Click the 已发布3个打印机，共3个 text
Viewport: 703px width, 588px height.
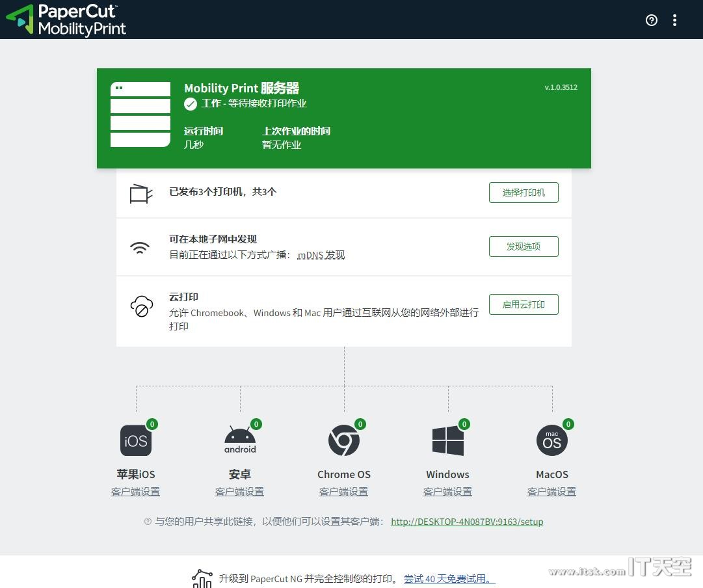[223, 192]
